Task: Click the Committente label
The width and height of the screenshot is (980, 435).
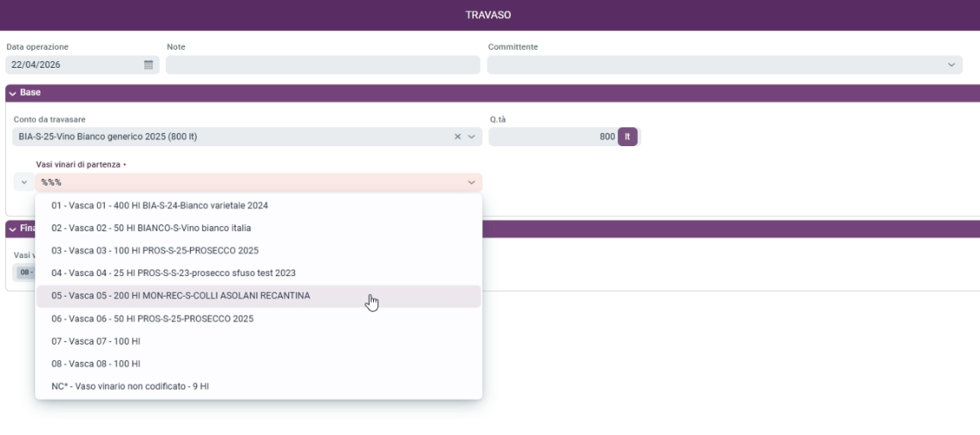Action: pos(512,47)
